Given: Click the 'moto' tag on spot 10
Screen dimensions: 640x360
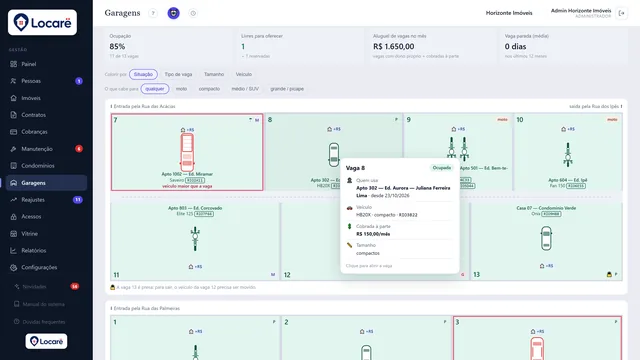Looking at the screenshot, I should click(x=612, y=120).
